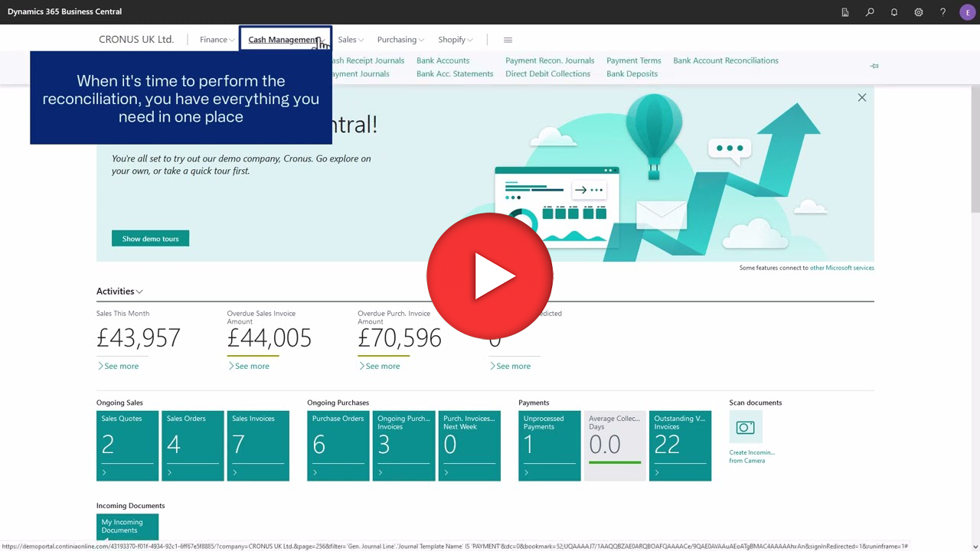This screenshot has height=551, width=980.
Task: Open Payment Terms
Action: click(x=633, y=60)
